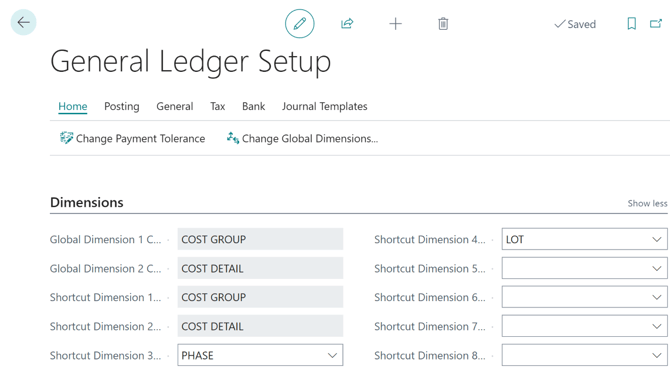Image resolution: width=670 pixels, height=373 pixels.
Task: Click the Global Dimension 2 C... label
Action: (x=106, y=268)
